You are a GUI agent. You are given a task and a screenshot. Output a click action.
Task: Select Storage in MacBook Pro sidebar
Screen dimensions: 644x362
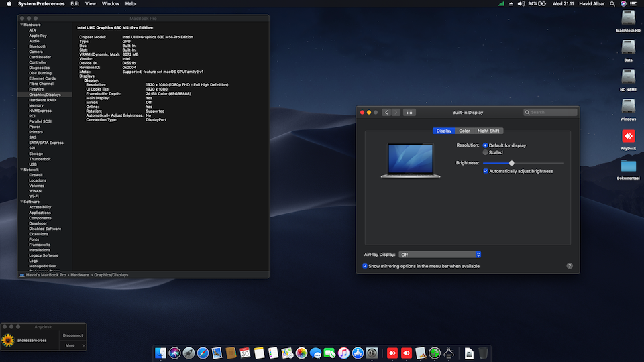[36, 154]
